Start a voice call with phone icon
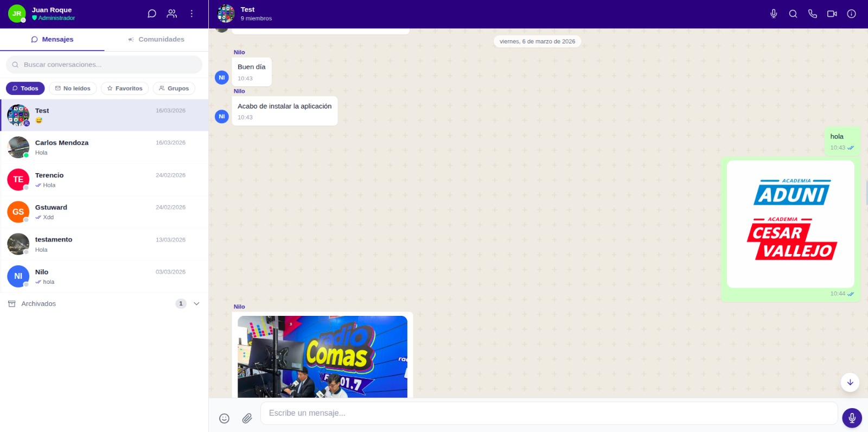This screenshot has width=868, height=432. click(x=813, y=14)
